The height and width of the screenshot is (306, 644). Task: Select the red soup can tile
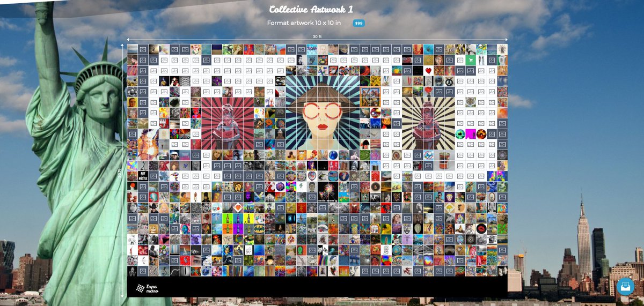444,160
